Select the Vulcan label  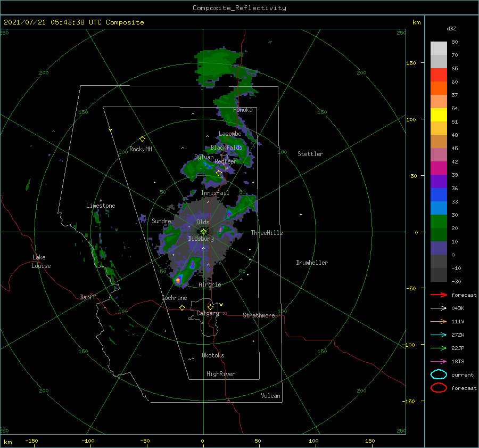coord(270,396)
